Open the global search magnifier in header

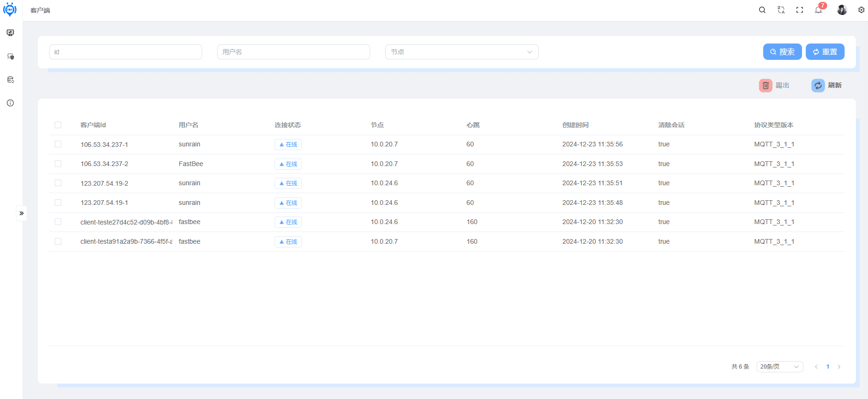[x=762, y=10]
